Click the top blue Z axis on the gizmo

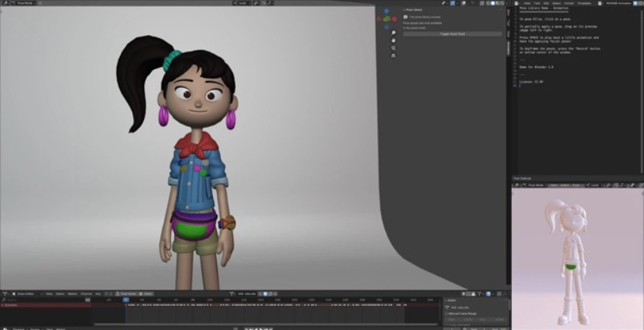pos(387,11)
